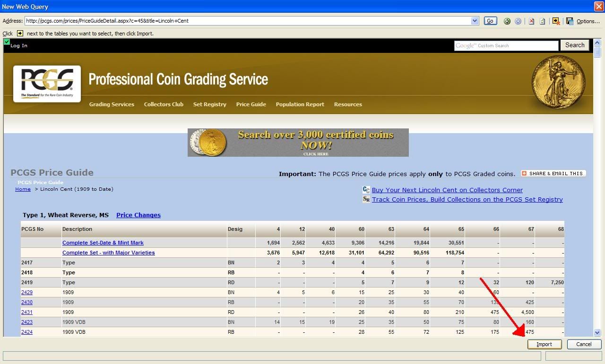Image resolution: width=605 pixels, height=364 pixels.
Task: Open Track Coin Prices Set Registry link
Action: 467,199
